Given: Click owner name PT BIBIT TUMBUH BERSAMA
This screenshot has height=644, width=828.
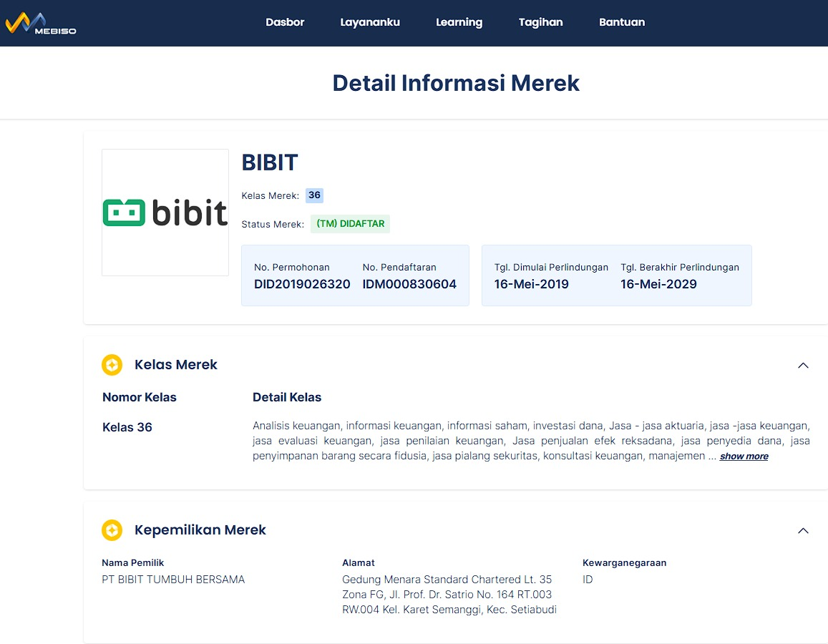Looking at the screenshot, I should [173, 580].
